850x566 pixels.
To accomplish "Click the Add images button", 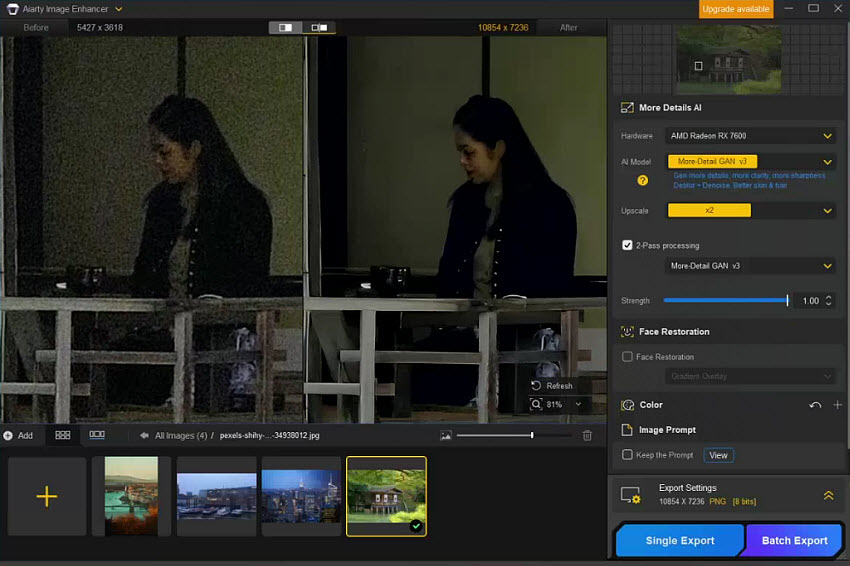I will coord(18,435).
